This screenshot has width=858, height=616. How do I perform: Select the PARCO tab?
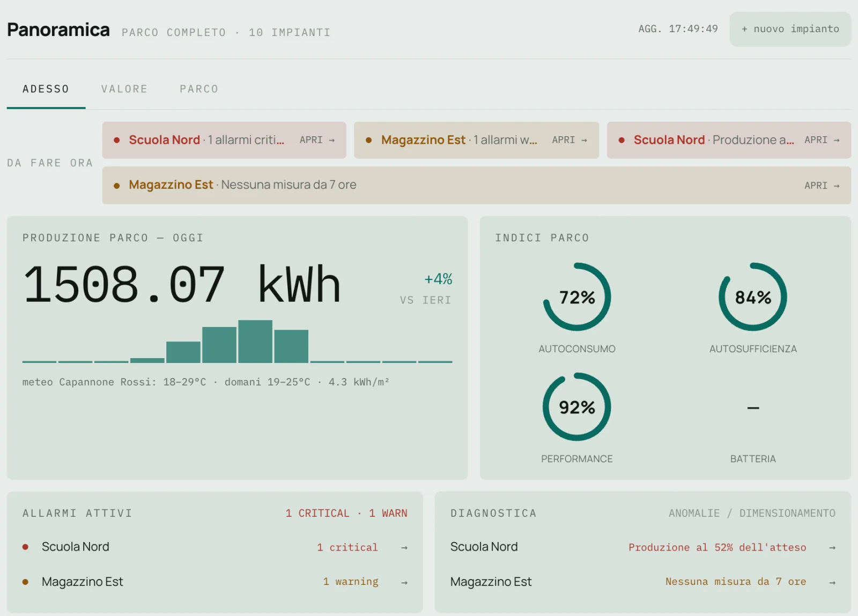click(x=199, y=89)
